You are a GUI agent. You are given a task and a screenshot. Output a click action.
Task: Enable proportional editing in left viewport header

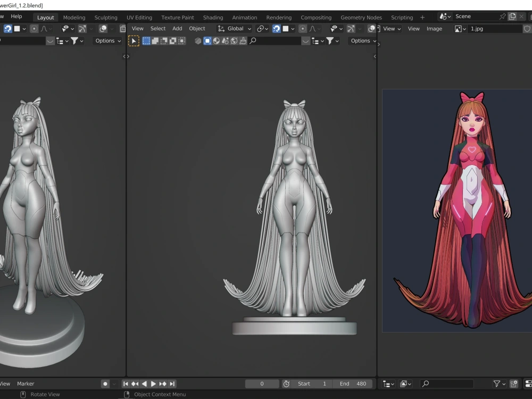[34, 29]
